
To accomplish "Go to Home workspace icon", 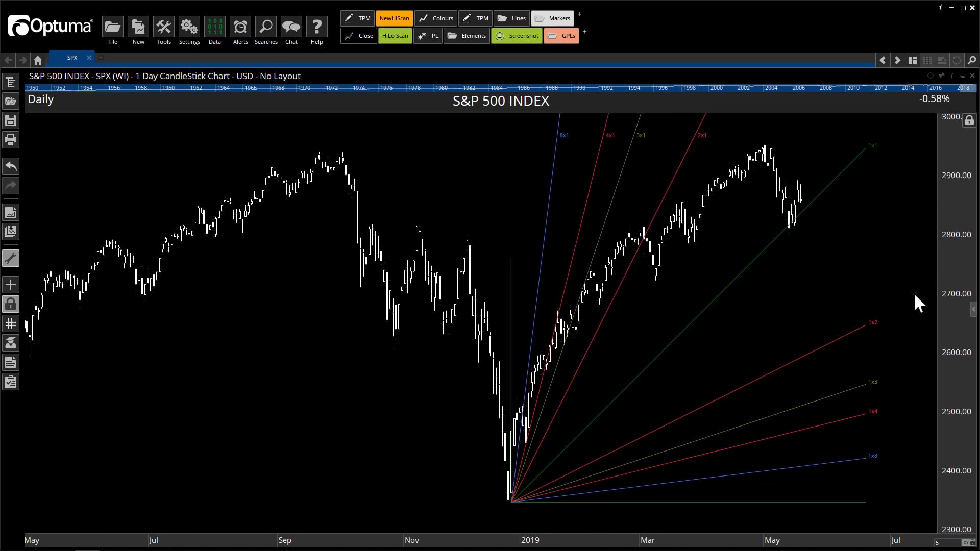I will tap(38, 60).
